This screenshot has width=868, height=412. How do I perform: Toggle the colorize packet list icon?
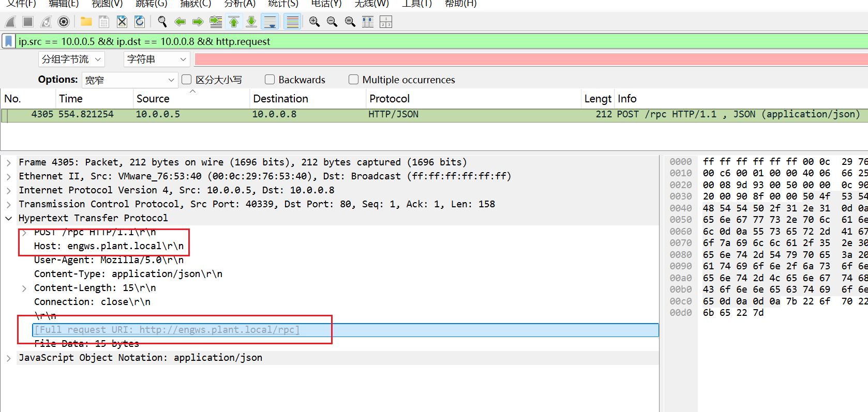tap(292, 22)
